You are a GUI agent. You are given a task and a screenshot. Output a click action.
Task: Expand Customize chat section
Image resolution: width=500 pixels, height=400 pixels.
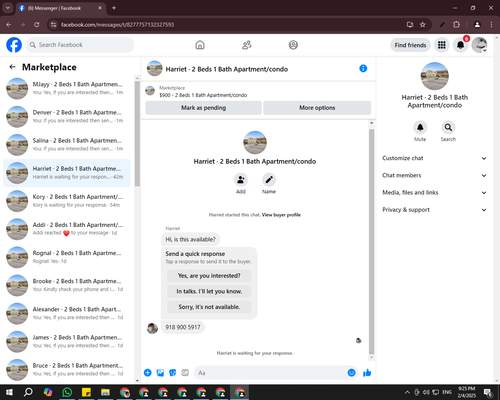tap(434, 158)
